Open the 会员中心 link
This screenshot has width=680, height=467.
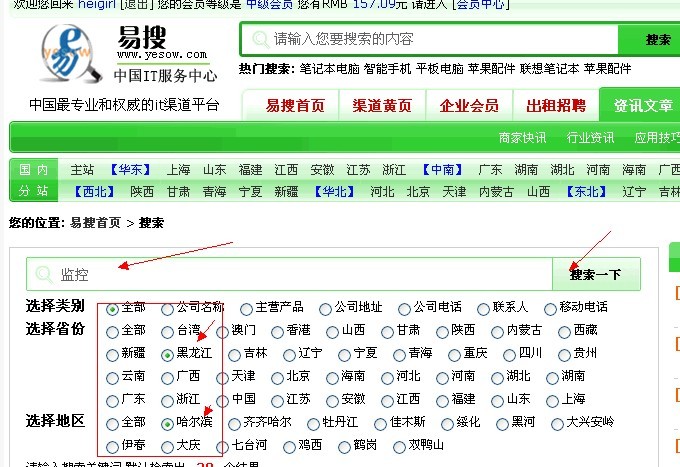[x=480, y=5]
